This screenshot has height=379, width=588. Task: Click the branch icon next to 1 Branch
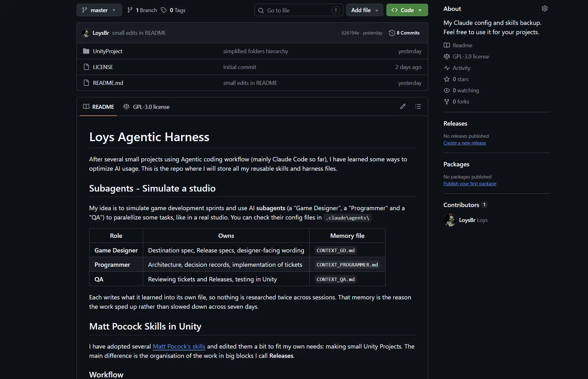click(x=130, y=10)
